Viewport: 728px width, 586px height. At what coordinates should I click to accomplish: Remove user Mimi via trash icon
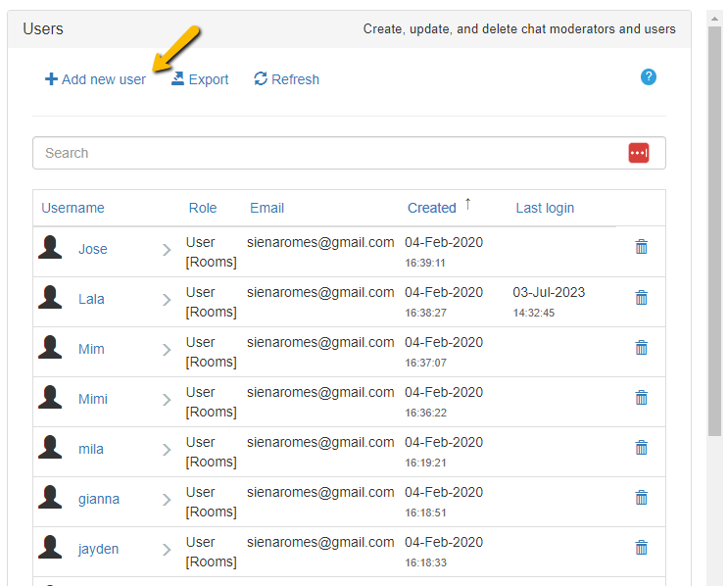pyautogui.click(x=642, y=397)
